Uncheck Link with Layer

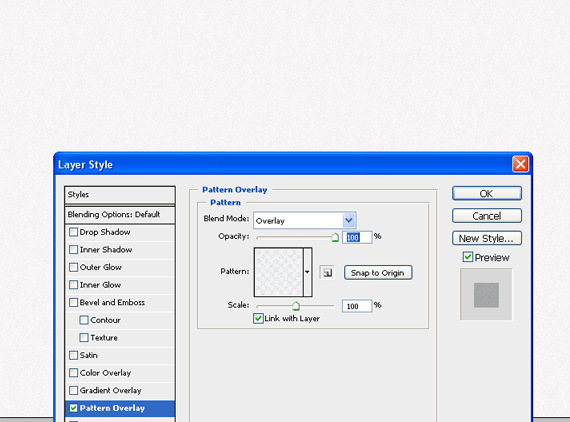coord(258,318)
